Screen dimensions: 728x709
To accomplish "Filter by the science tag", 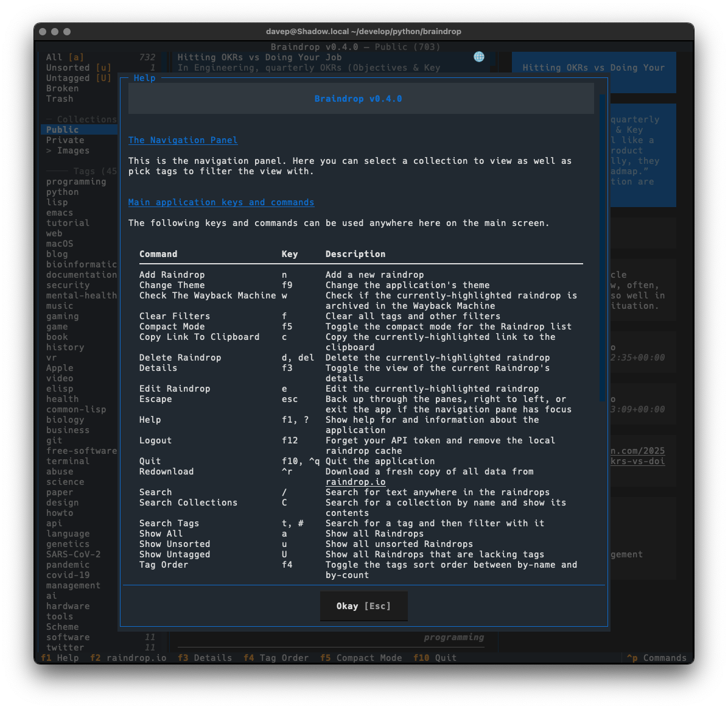I will [65, 482].
